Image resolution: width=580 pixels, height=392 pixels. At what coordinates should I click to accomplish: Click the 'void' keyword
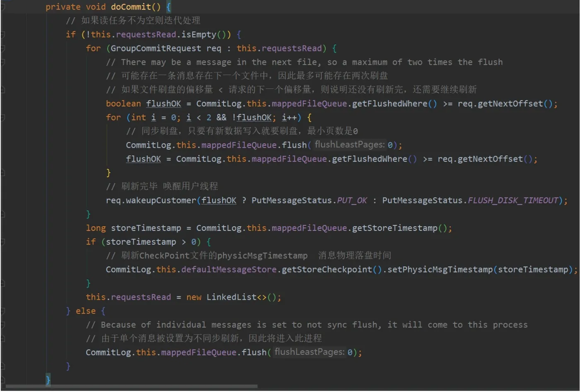click(x=96, y=7)
